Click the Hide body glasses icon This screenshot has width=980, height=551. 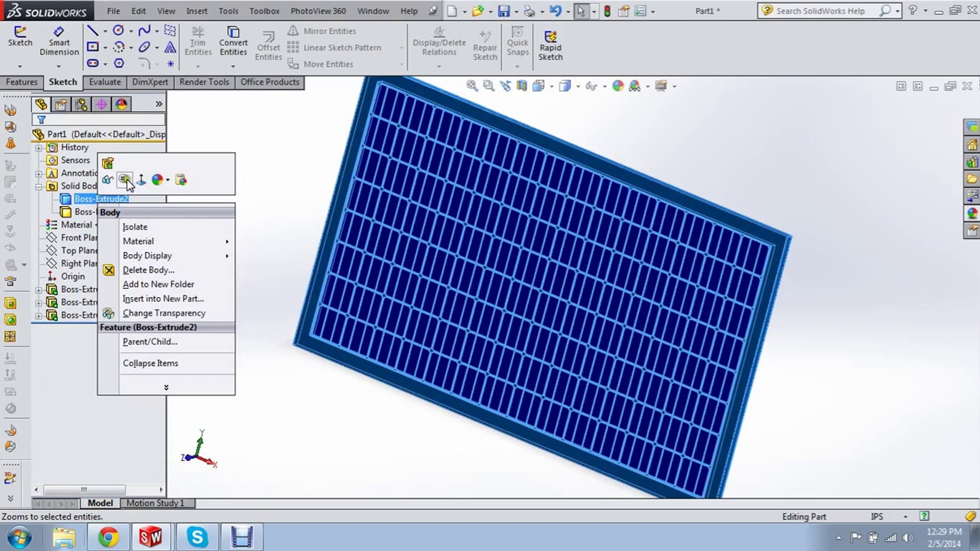[107, 180]
